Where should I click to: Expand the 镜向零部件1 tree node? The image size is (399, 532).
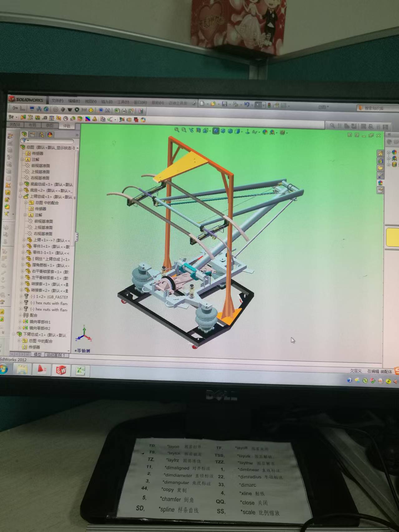point(20,322)
